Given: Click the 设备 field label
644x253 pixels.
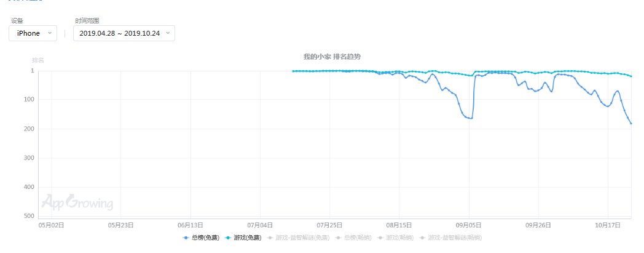Looking at the screenshot, I should tap(17, 21).
